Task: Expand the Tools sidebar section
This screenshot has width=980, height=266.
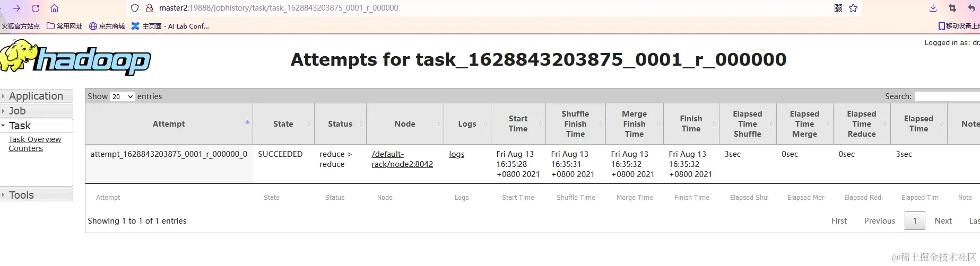Action: [x=36, y=195]
